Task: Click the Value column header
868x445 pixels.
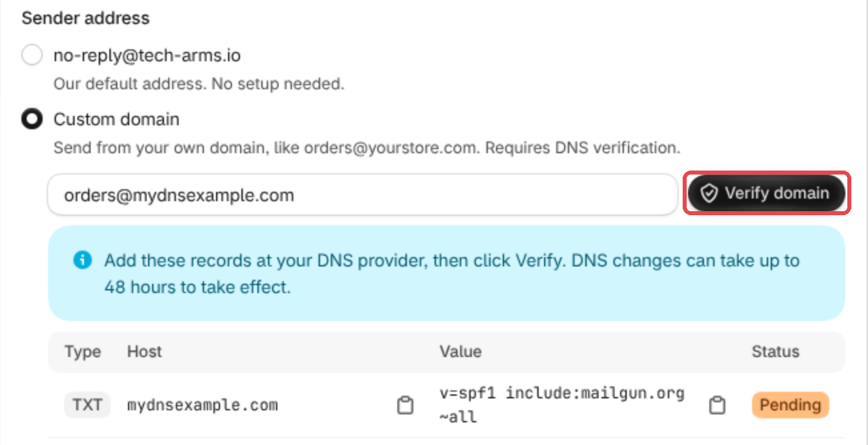Action: point(461,352)
